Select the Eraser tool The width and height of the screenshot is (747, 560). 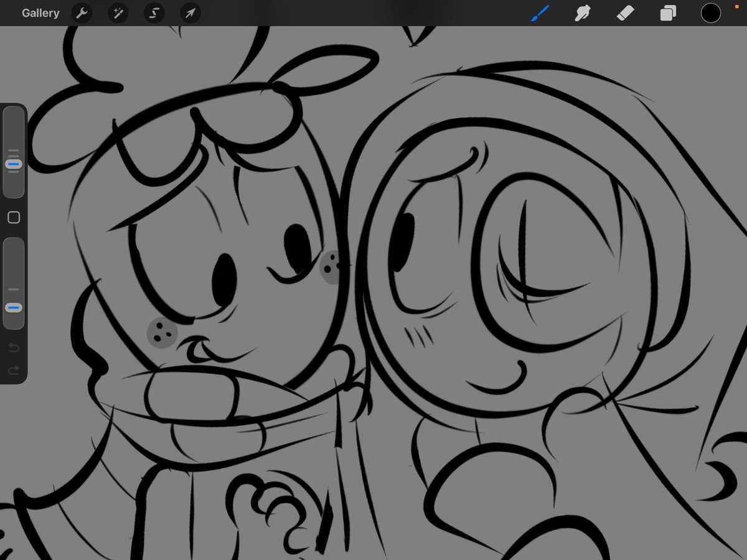[x=626, y=13]
